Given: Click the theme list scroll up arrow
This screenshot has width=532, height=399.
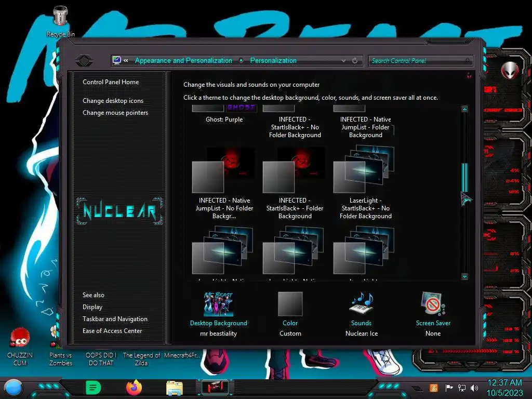Looking at the screenshot, I should click(464, 109).
